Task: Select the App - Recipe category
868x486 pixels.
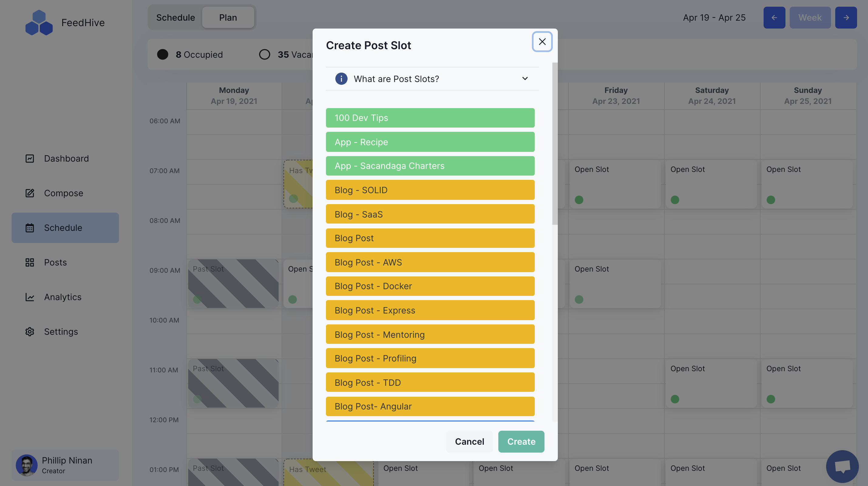Action: pos(430,142)
